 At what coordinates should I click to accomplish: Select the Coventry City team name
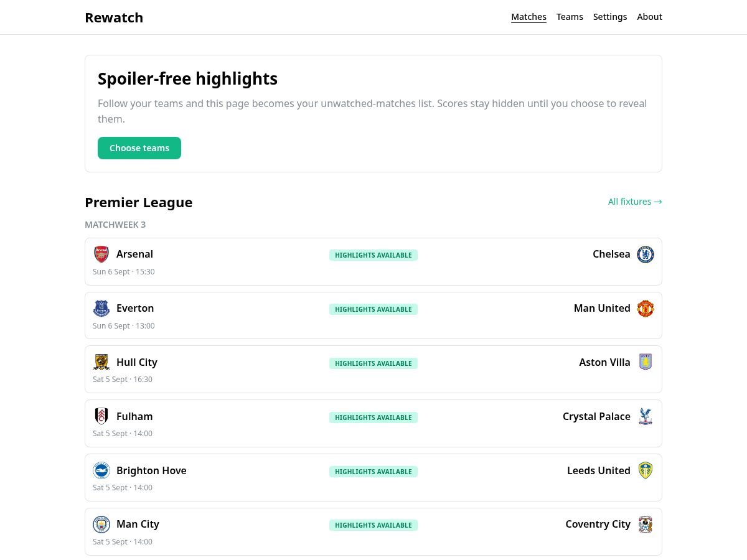tap(598, 524)
